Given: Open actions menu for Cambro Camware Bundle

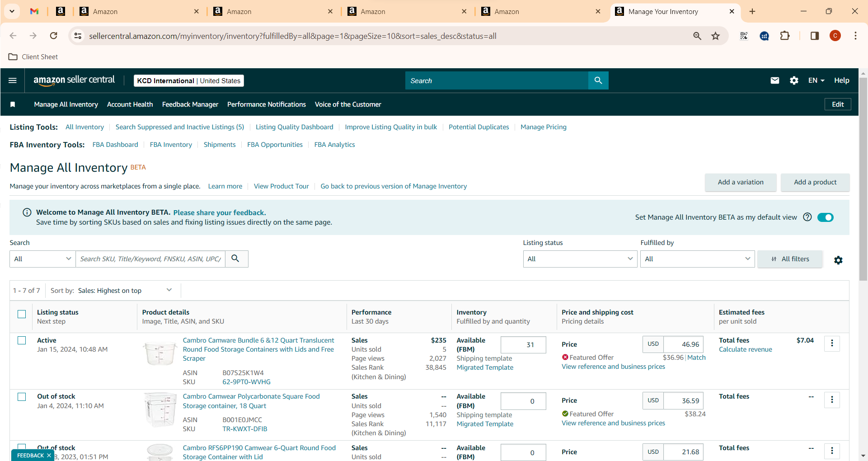Looking at the screenshot, I should point(832,343).
